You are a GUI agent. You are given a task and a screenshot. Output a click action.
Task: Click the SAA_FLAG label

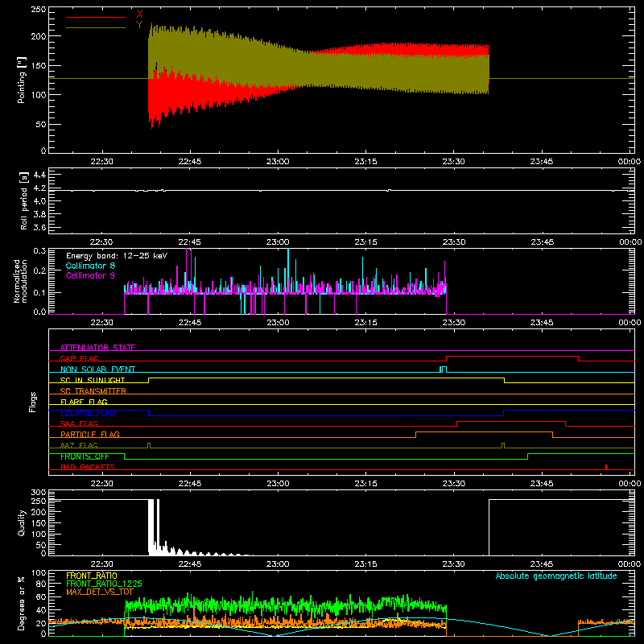click(x=79, y=423)
